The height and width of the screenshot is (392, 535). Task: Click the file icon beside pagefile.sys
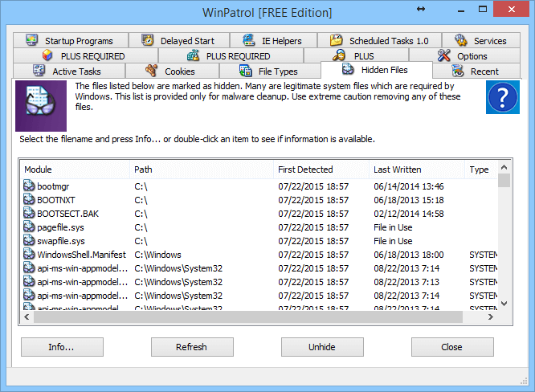(29, 227)
